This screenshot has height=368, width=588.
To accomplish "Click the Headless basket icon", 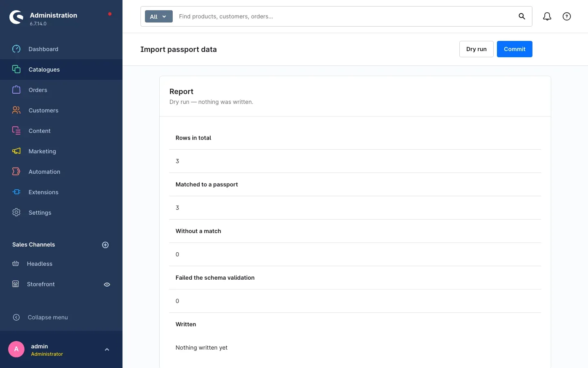I will coord(16,264).
